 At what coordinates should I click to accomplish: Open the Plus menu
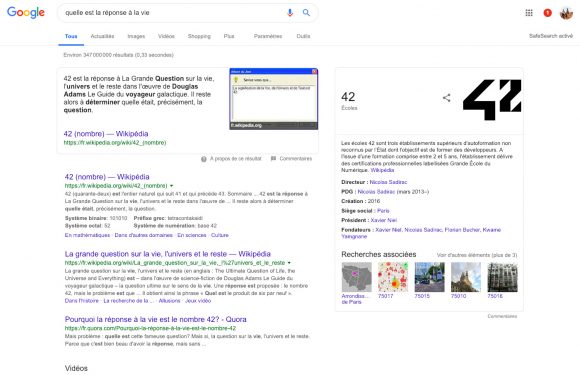click(x=229, y=36)
